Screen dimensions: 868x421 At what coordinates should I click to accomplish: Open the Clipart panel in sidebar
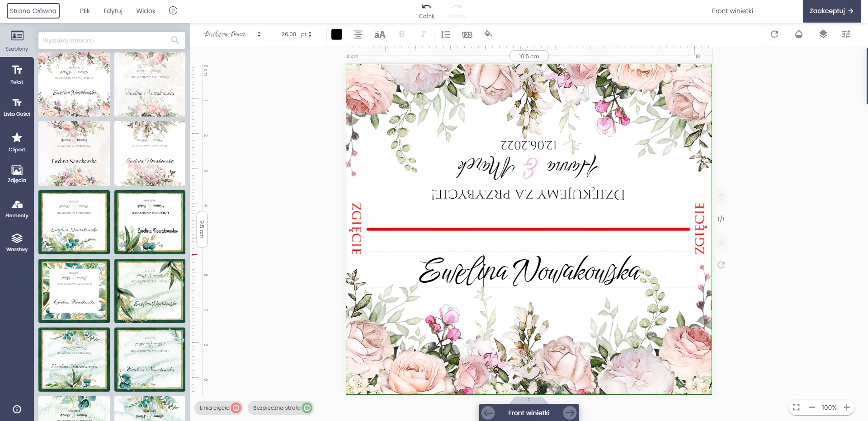(x=17, y=142)
